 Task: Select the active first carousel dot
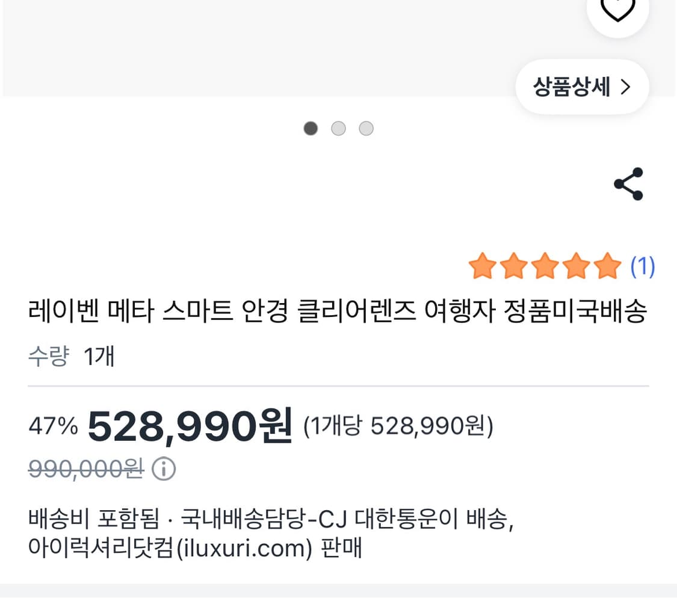[x=311, y=128]
